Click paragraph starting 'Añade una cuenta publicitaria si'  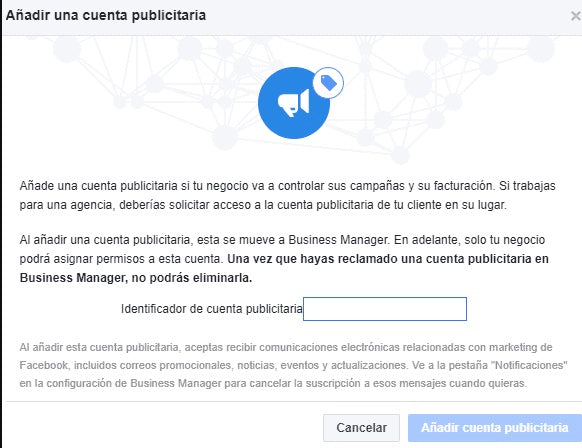pos(288,195)
